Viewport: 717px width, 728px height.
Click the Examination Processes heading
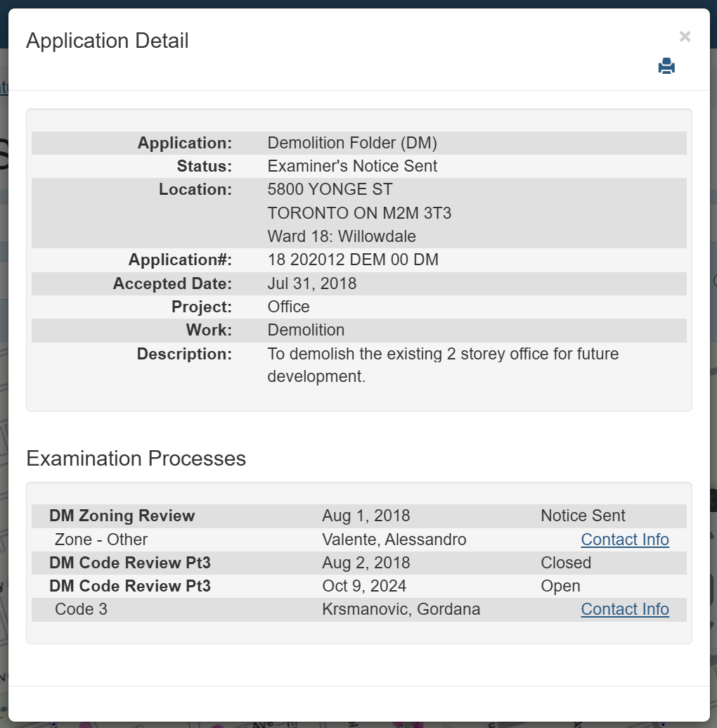click(x=136, y=459)
